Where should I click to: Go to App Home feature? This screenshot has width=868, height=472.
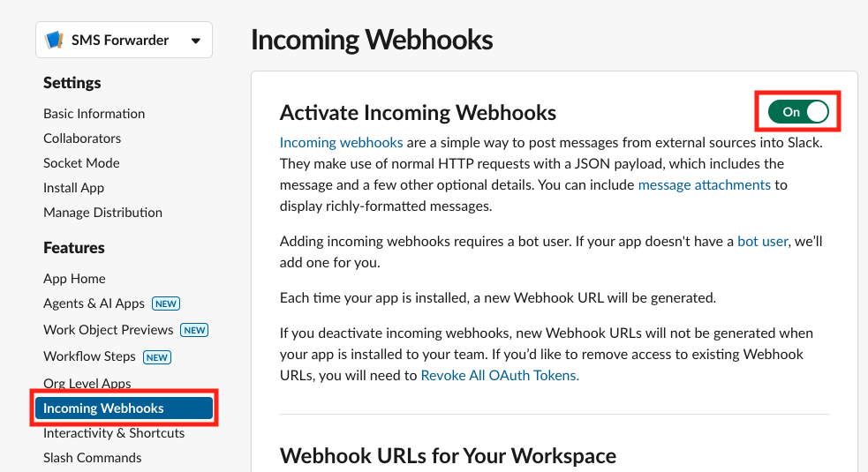click(x=74, y=278)
